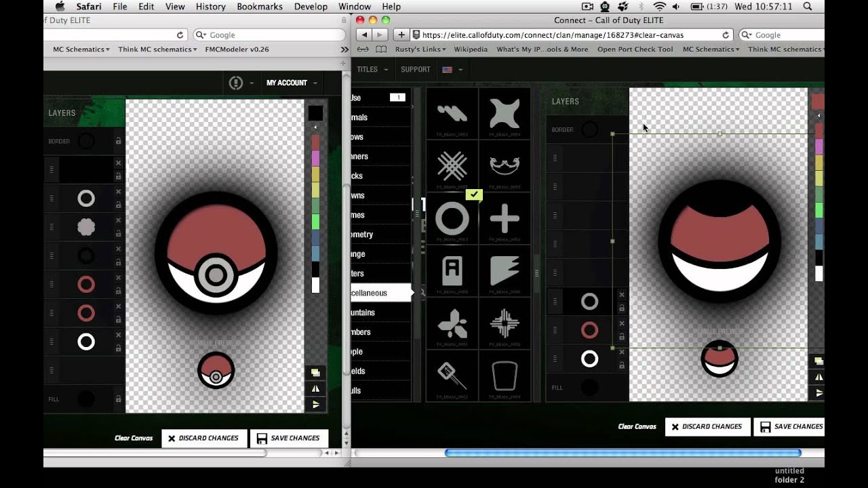Select the jagged flag wing emblem

[505, 270]
